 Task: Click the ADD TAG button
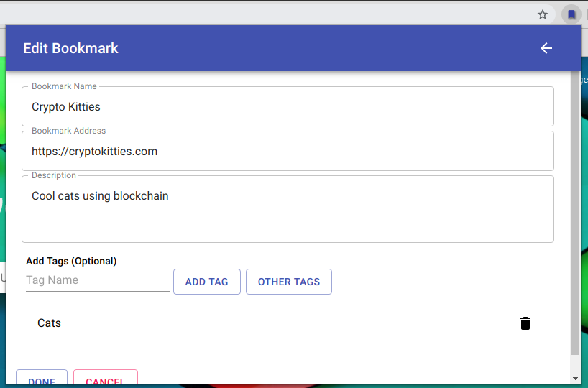point(206,282)
